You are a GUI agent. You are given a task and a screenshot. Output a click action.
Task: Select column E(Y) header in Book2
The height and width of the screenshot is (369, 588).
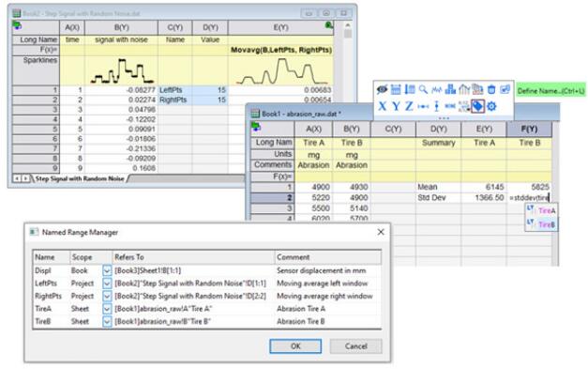280,27
